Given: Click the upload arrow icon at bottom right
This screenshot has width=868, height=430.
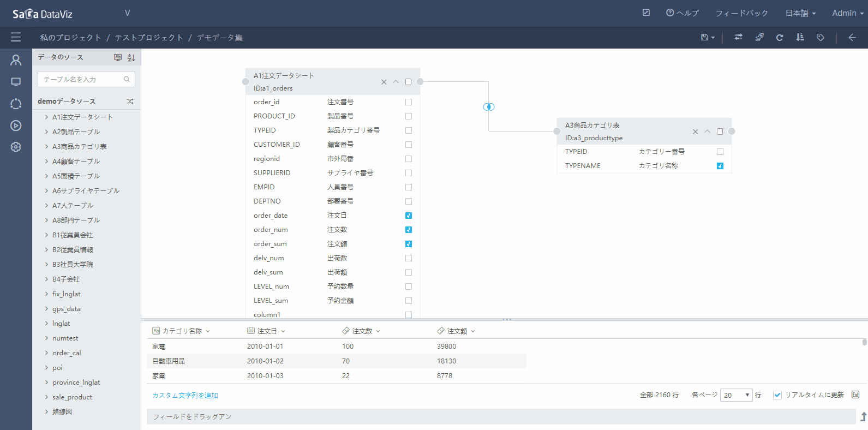Looking at the screenshot, I should [863, 416].
